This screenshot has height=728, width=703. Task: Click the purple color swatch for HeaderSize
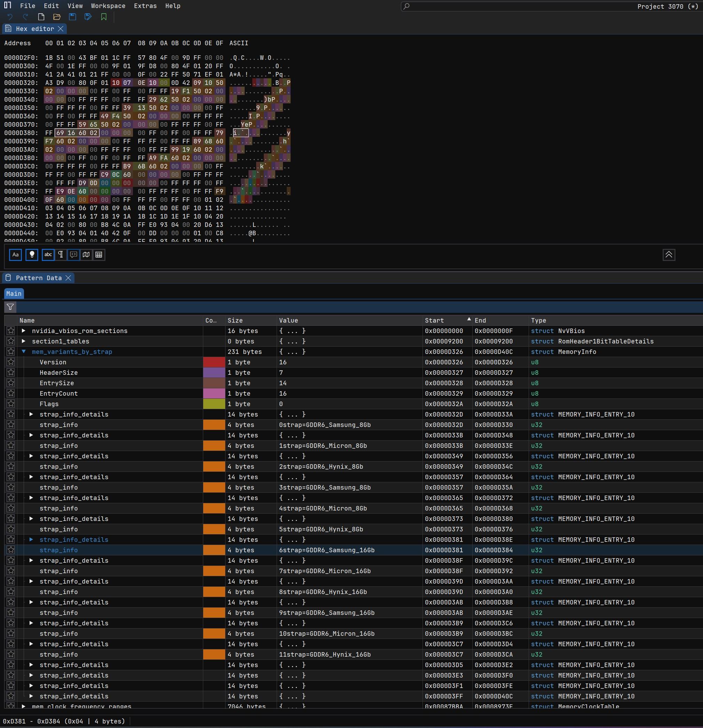click(214, 373)
